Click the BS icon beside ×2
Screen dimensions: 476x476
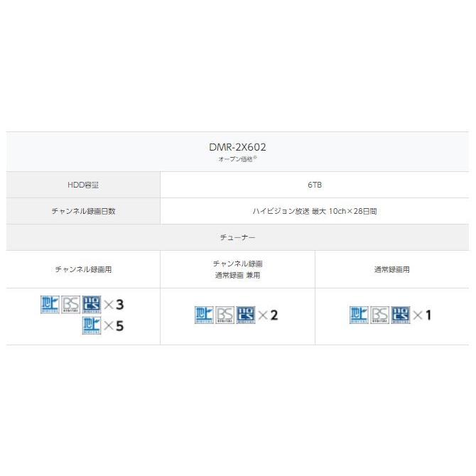225,315
